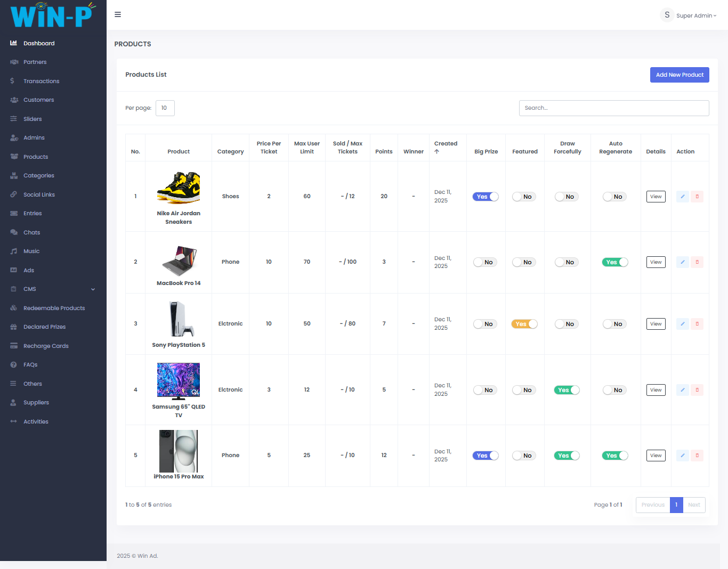The height and width of the screenshot is (569, 728).
Task: Click the Samsung QLED TV thumbnail
Action: pyautogui.click(x=179, y=381)
